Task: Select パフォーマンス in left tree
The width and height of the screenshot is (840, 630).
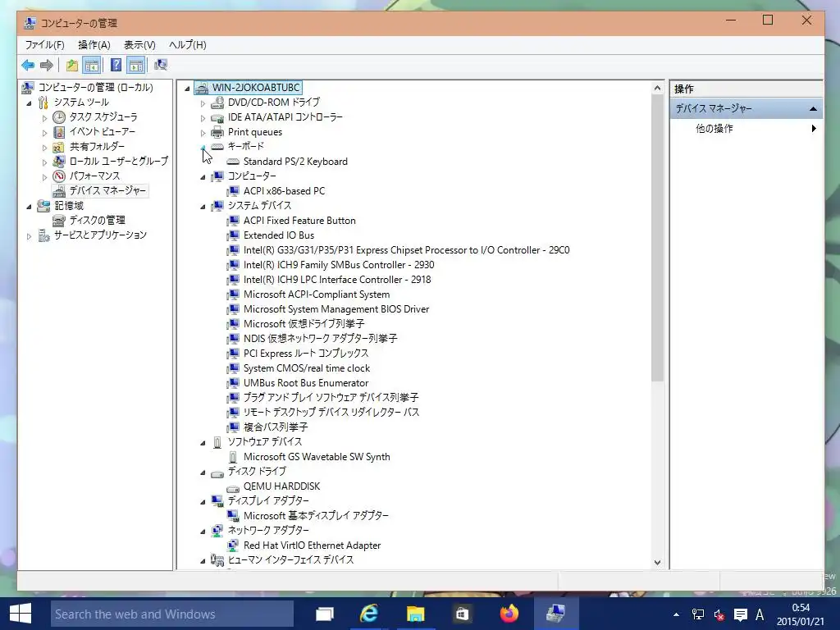Action: pyautogui.click(x=94, y=176)
